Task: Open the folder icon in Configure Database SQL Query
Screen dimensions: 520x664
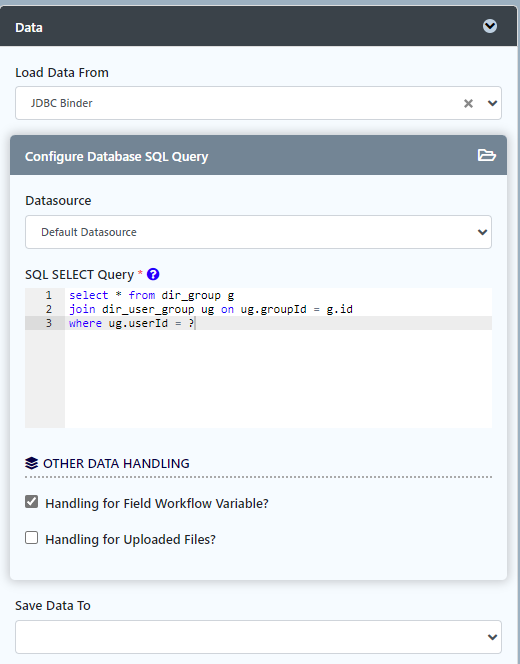Action: (487, 155)
